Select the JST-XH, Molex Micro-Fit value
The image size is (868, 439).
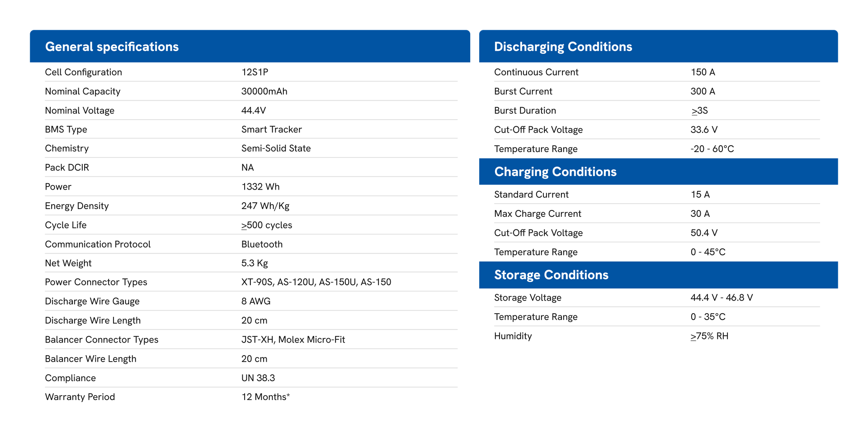coord(293,339)
